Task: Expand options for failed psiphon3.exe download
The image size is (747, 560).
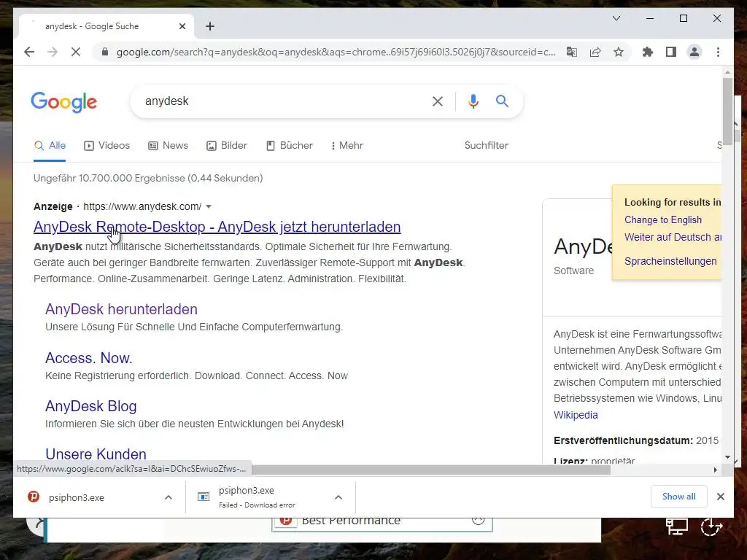Action: click(x=338, y=497)
